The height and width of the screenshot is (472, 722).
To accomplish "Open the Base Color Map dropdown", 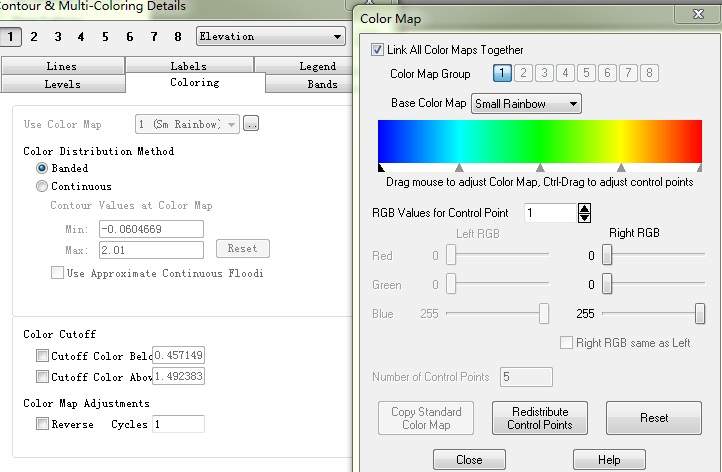I will pos(527,103).
